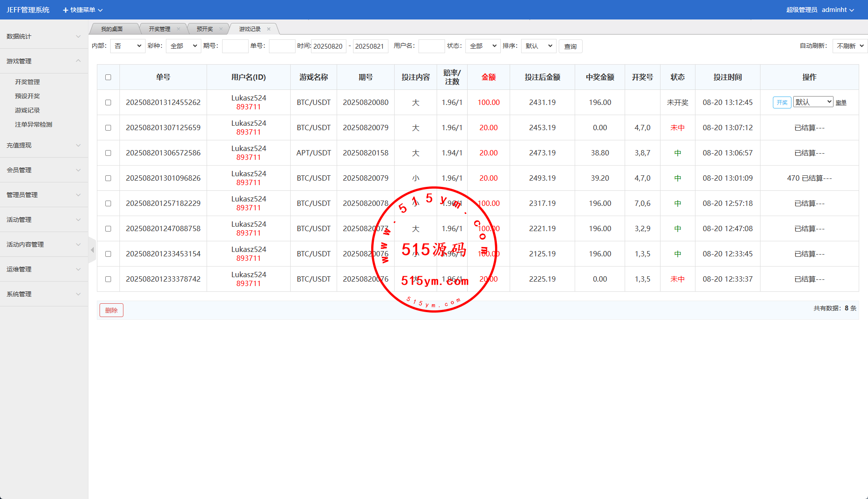Open the 彩种 lottery type dropdown
The height and width of the screenshot is (499, 868).
(x=183, y=46)
